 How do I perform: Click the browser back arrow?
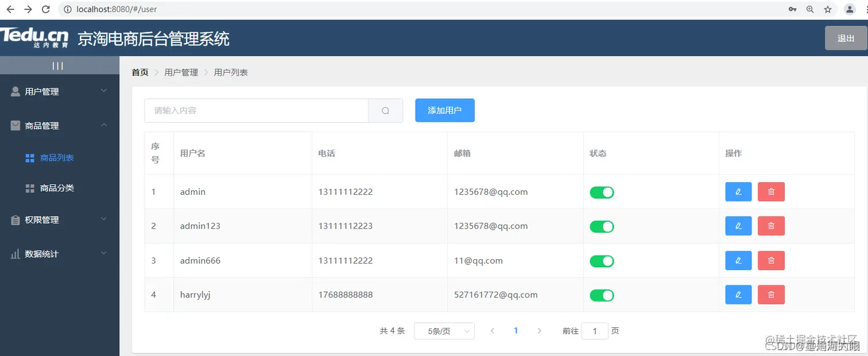pos(10,9)
